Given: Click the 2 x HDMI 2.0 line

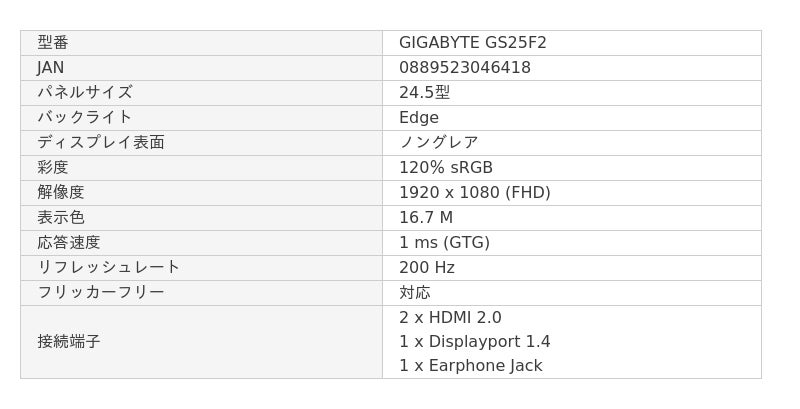Looking at the screenshot, I should click(x=450, y=318).
